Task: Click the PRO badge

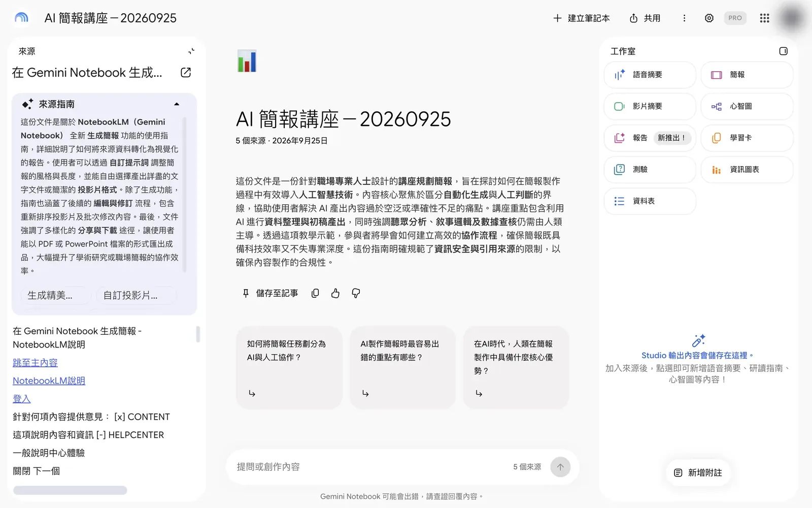Action: pos(735,18)
